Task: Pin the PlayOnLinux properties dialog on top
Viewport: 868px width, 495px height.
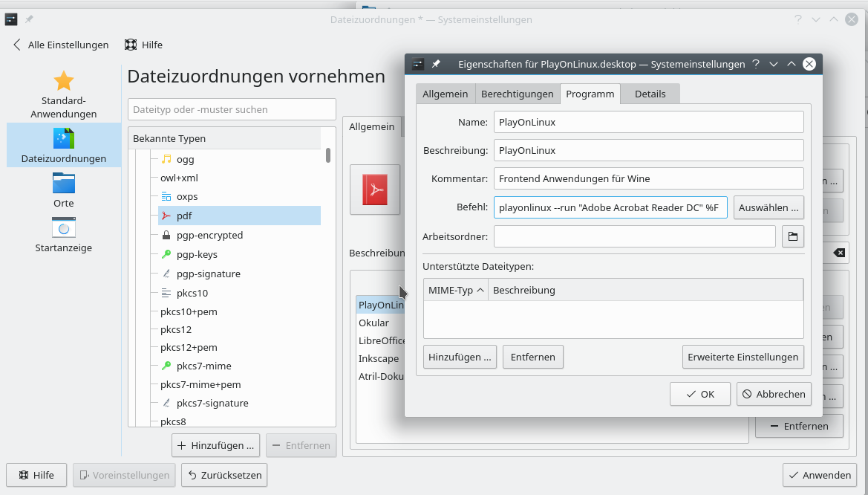Action: (x=437, y=64)
